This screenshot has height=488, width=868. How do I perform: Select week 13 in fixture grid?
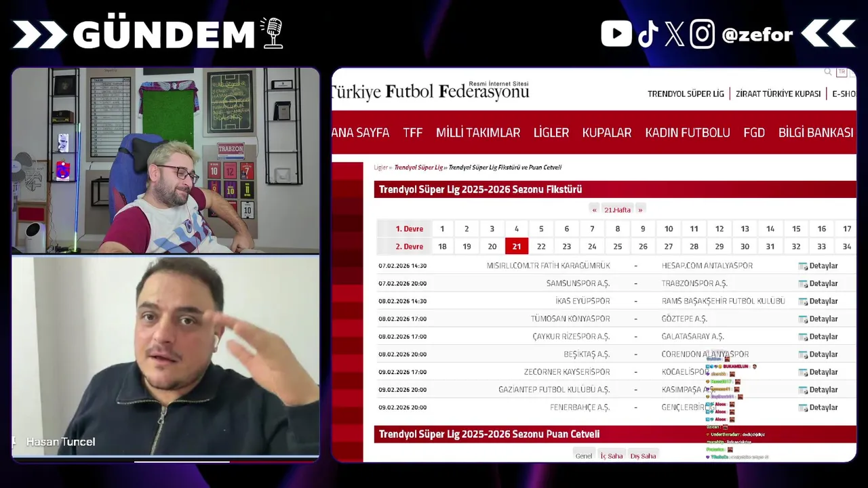point(745,229)
